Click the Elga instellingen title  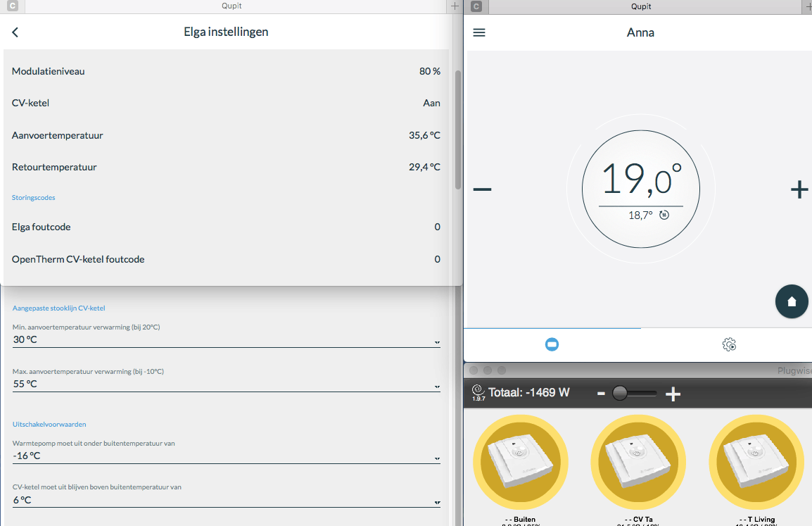tap(227, 32)
